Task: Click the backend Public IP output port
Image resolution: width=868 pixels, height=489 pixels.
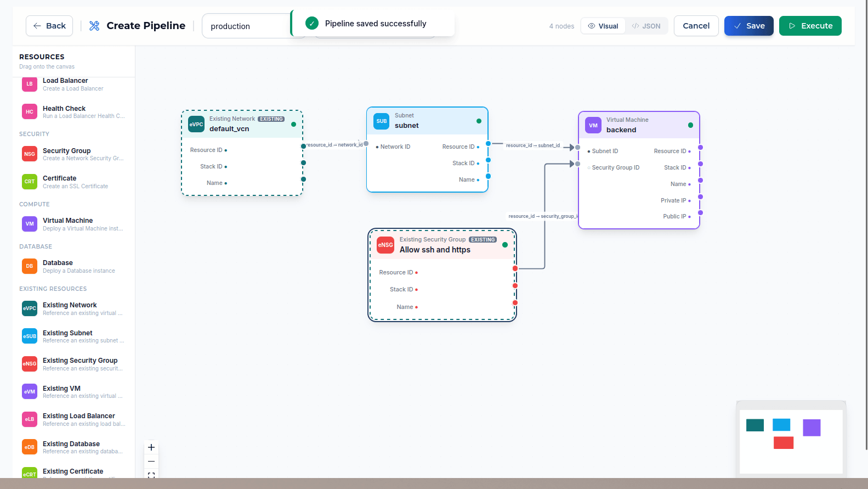Action: [x=700, y=213]
